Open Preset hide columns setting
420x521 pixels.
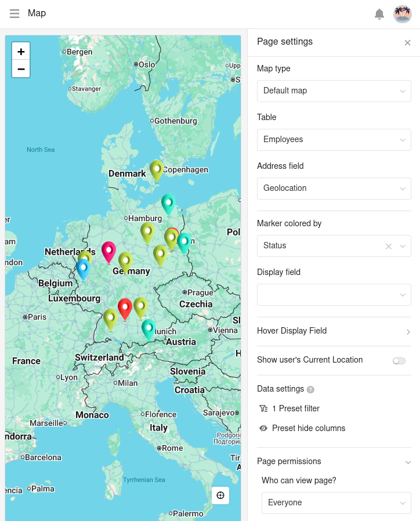click(x=308, y=428)
